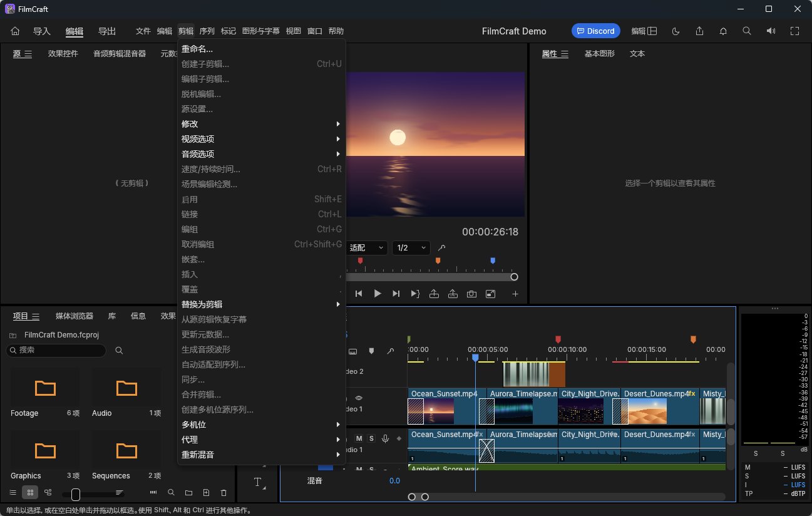This screenshot has height=516, width=812.
Task: Switch to the 基本图形 tab
Action: pyautogui.click(x=600, y=54)
